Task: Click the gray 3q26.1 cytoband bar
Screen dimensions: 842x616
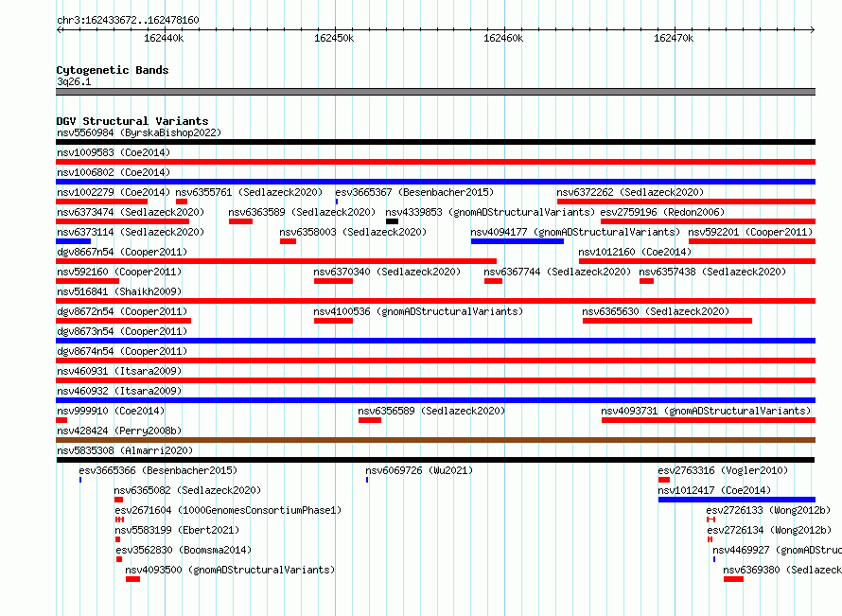Action: click(435, 92)
